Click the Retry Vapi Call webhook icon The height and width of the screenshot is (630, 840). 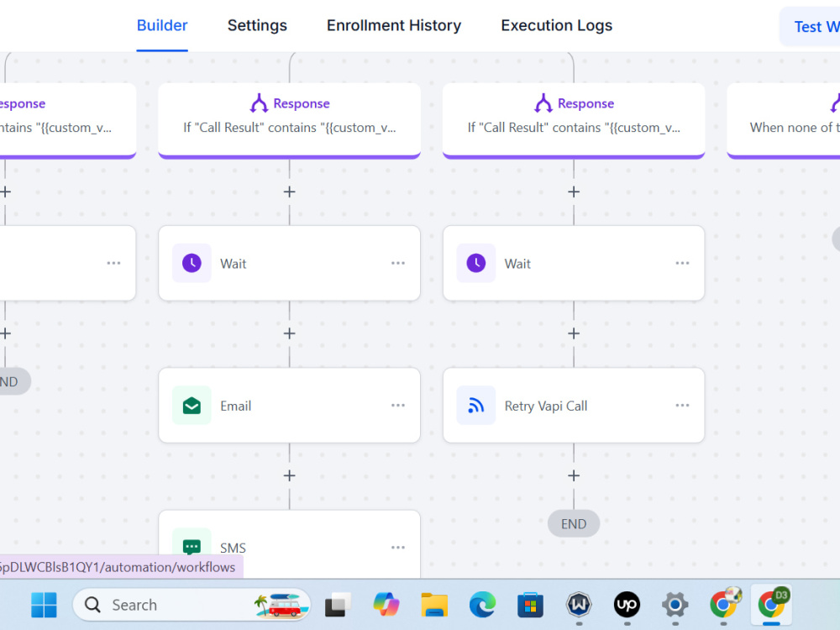click(476, 406)
